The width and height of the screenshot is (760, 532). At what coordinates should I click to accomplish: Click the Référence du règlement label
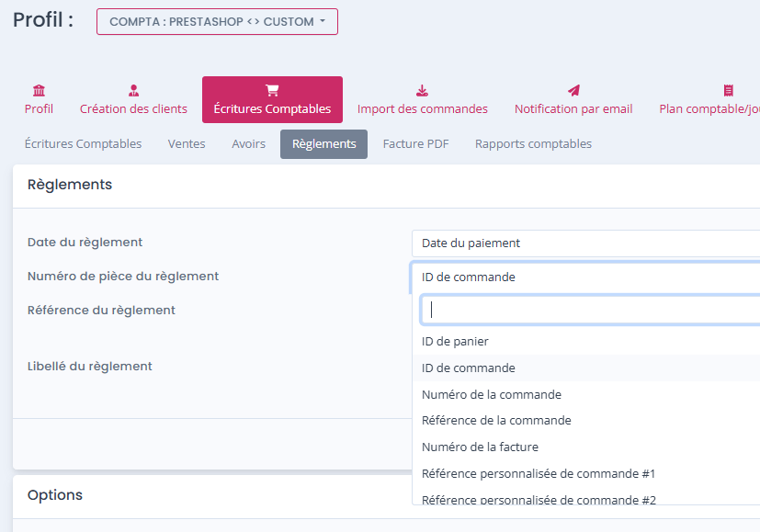click(101, 310)
